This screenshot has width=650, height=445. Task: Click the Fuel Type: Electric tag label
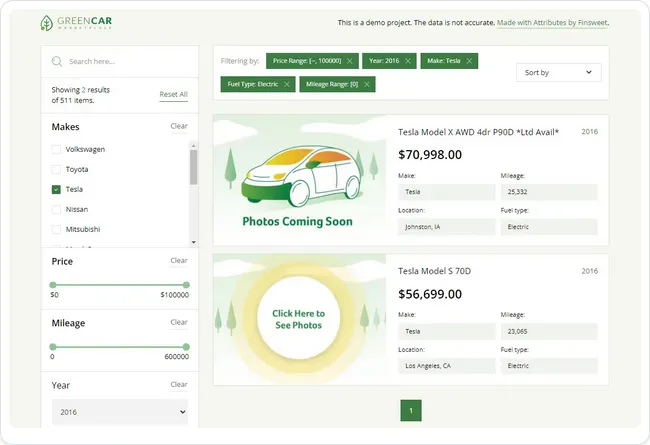tap(252, 84)
